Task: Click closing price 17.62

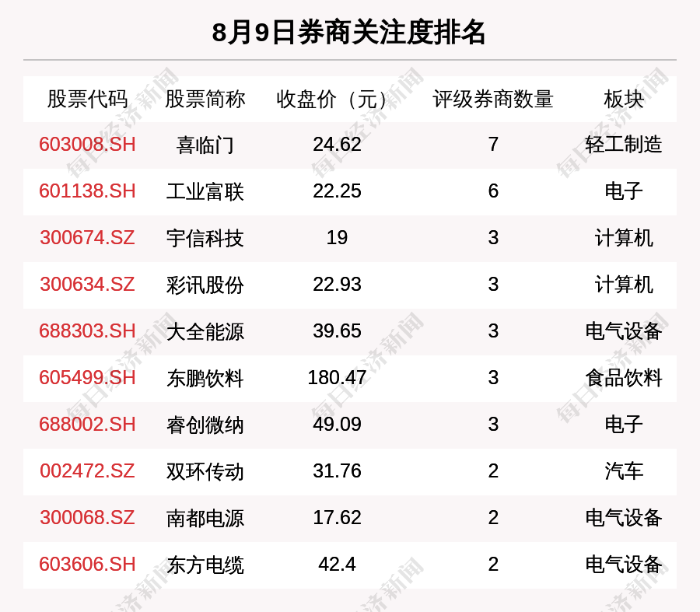Action: (337, 518)
